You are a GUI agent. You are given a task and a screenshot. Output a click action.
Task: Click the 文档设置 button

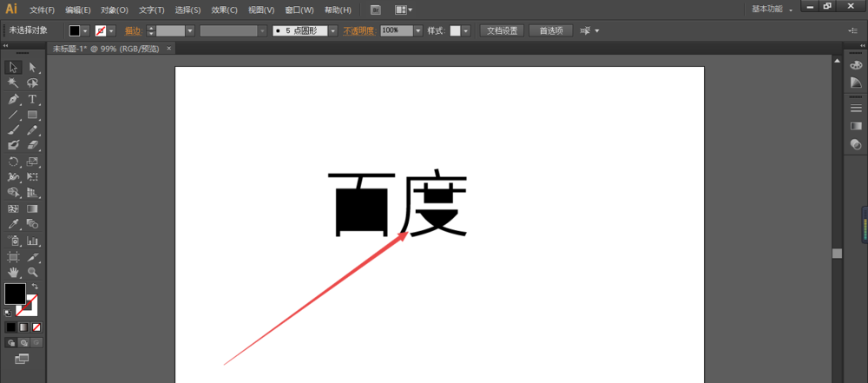coord(502,31)
